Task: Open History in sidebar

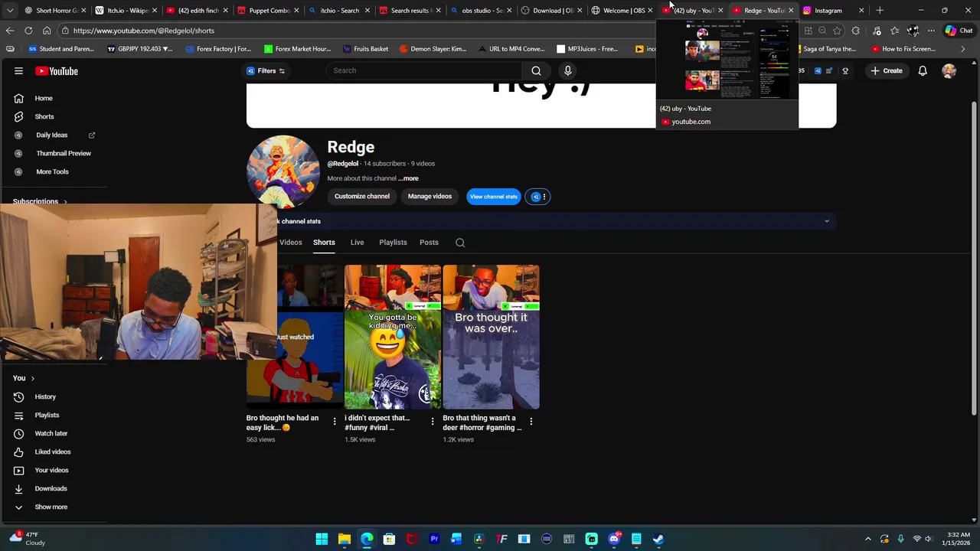Action: [x=45, y=396]
